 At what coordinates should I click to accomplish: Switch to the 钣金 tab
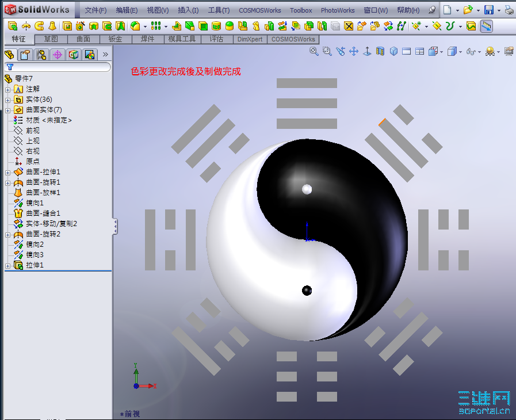[116, 39]
